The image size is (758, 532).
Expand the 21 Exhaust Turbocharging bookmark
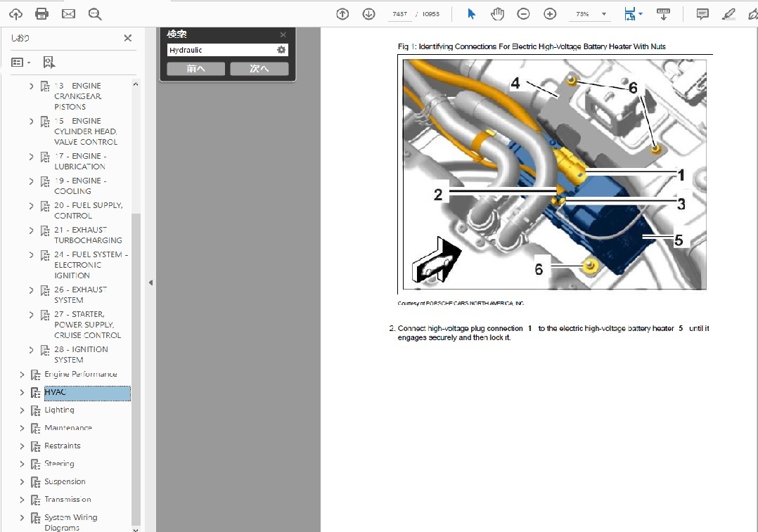(32, 231)
